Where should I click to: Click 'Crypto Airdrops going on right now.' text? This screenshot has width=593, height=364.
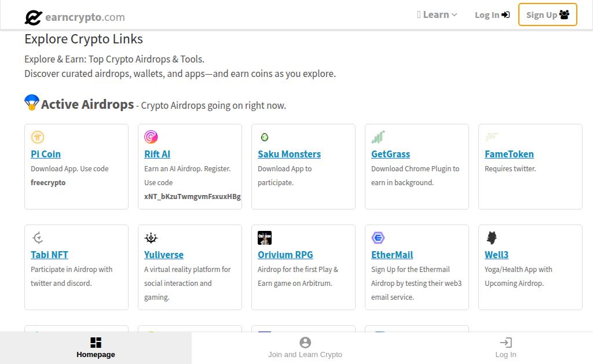pos(213,105)
